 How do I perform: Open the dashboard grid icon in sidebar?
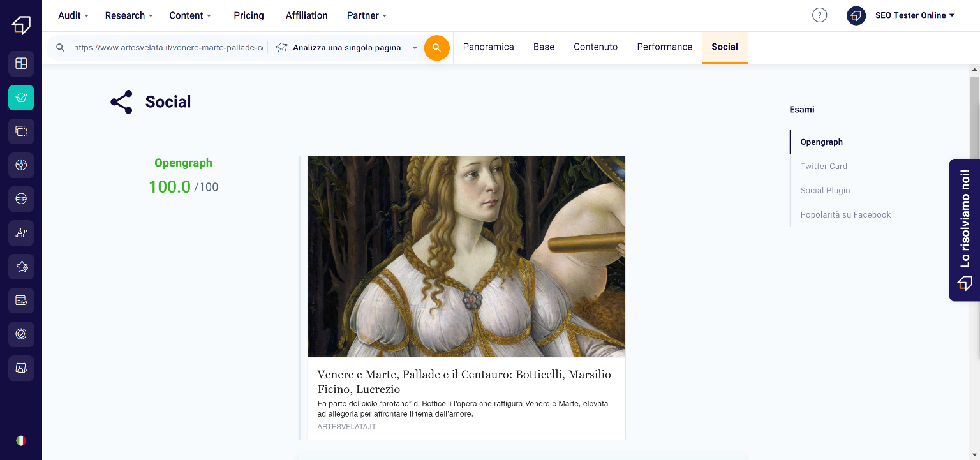(x=21, y=64)
